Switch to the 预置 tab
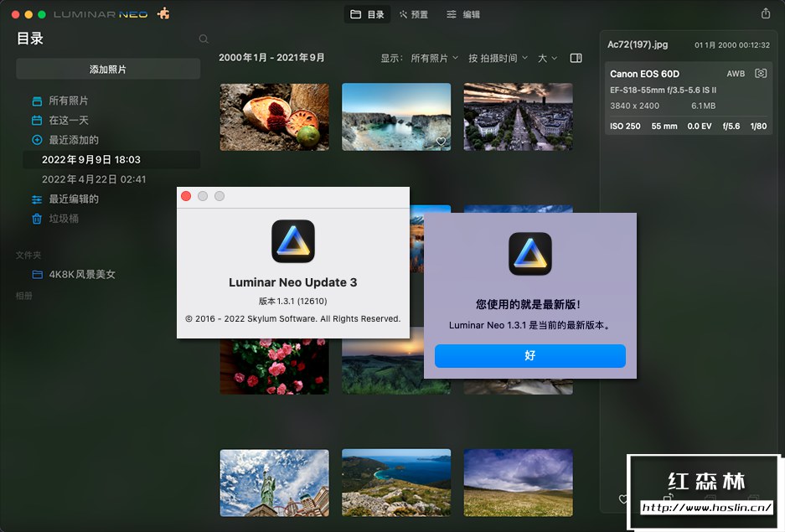Image resolution: width=785 pixels, height=532 pixels. (414, 14)
